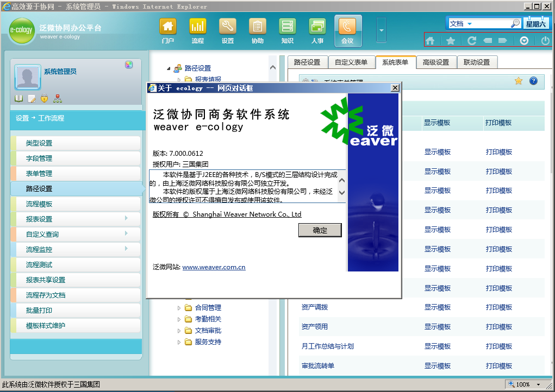Switch to the 路径设置 tab

tap(307, 62)
